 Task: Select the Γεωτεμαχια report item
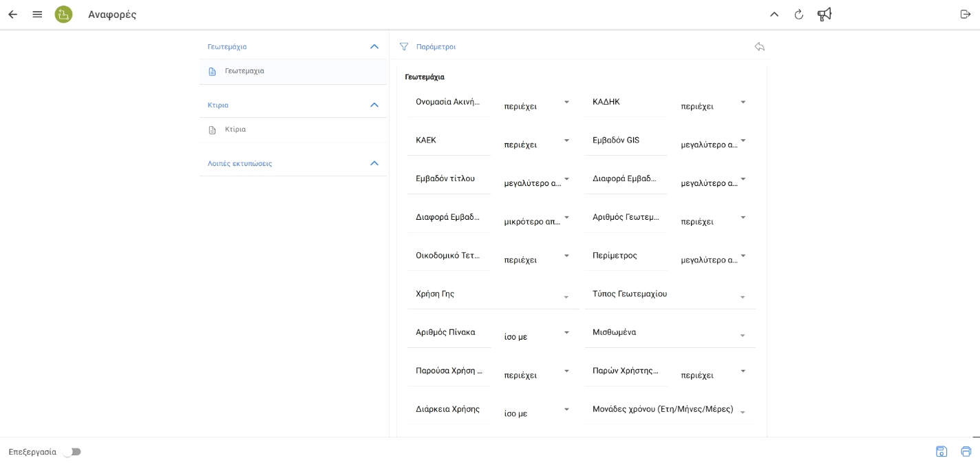pyautogui.click(x=244, y=71)
